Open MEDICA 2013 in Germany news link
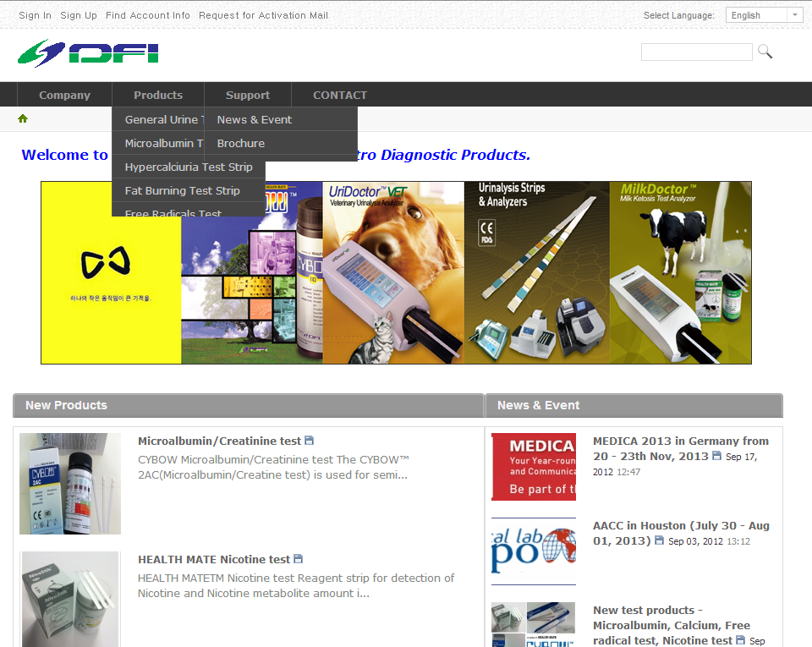The height and width of the screenshot is (647, 812). 680,448
